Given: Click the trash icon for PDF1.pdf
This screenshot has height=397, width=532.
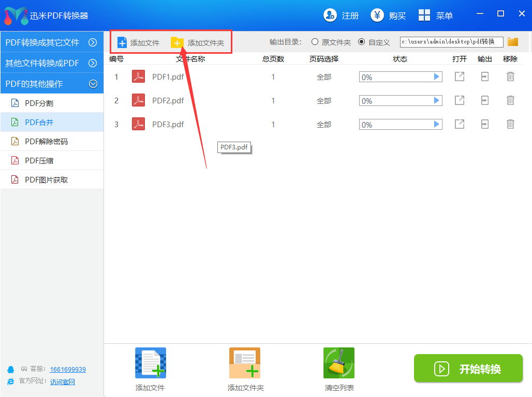Looking at the screenshot, I should 510,77.
